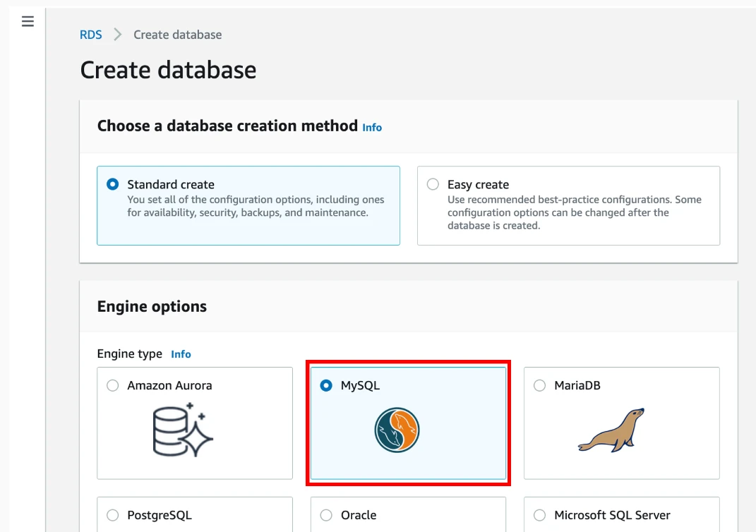756x532 pixels.
Task: Open the hamburger navigation menu
Action: 28,21
